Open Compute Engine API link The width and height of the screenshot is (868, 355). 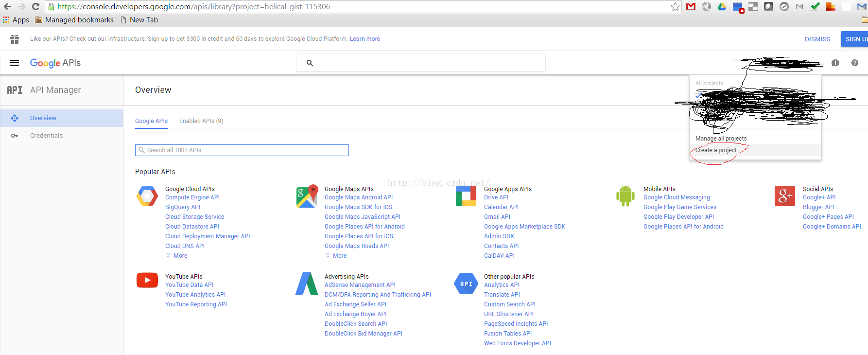point(192,197)
